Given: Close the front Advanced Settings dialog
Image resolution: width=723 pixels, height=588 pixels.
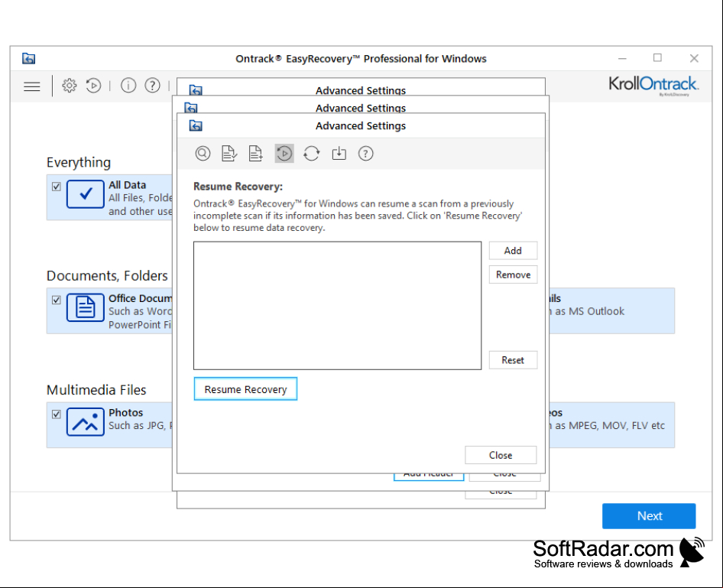Looking at the screenshot, I should click(x=501, y=455).
